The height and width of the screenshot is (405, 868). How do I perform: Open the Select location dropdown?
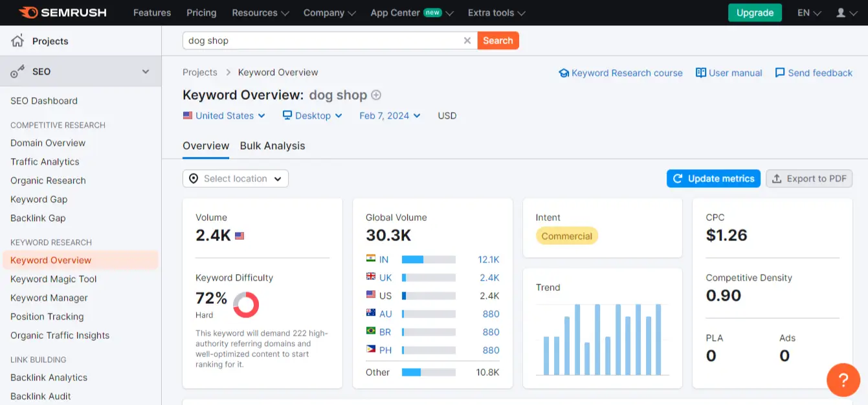click(236, 178)
